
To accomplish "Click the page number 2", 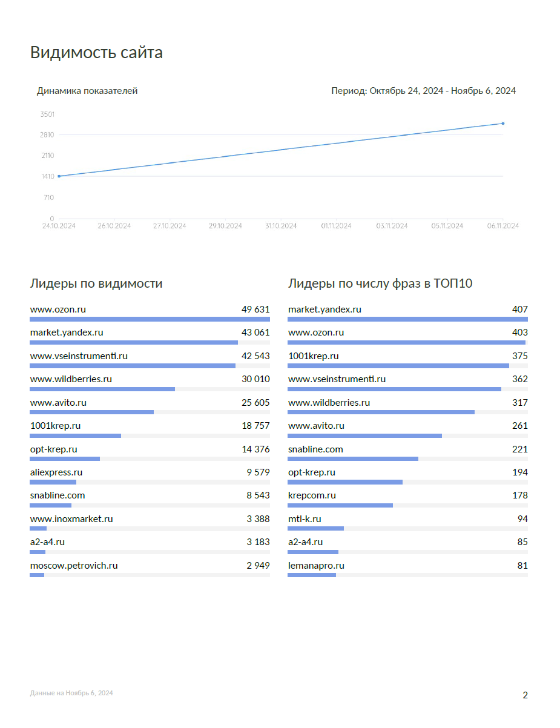I will tap(525, 695).
